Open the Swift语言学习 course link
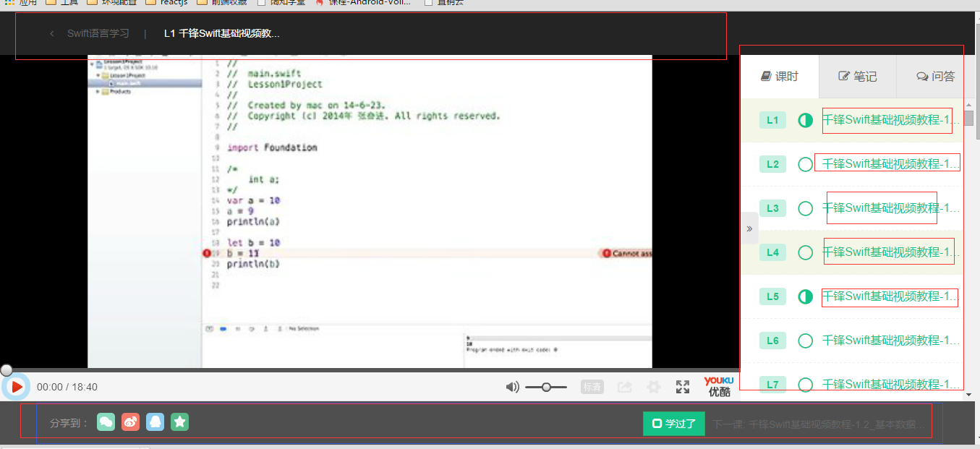This screenshot has height=449, width=980. (x=98, y=33)
